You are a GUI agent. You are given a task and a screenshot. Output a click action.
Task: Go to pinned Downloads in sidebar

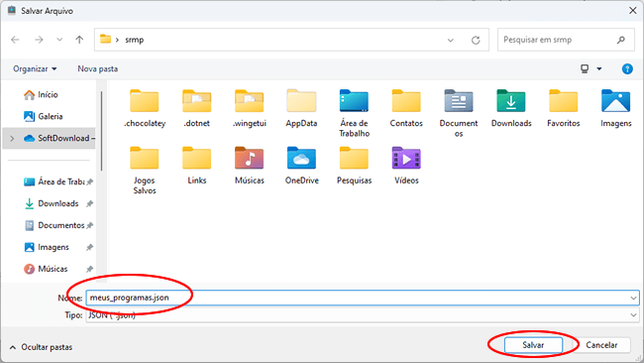52,203
